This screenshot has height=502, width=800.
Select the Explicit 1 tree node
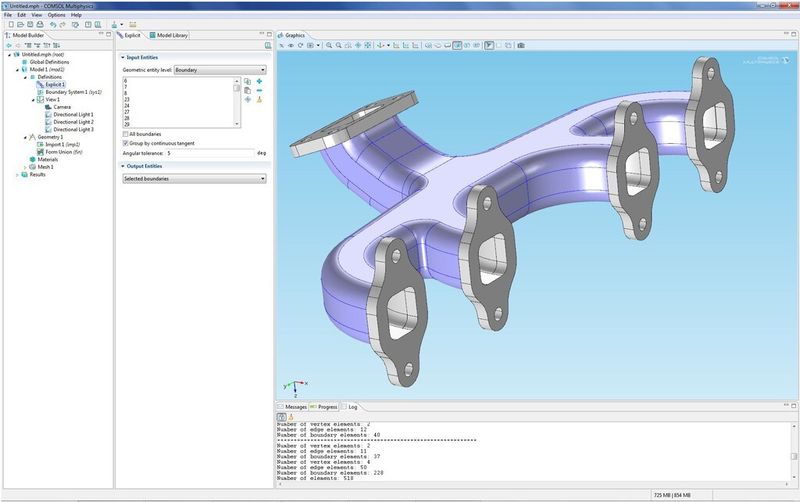point(55,85)
